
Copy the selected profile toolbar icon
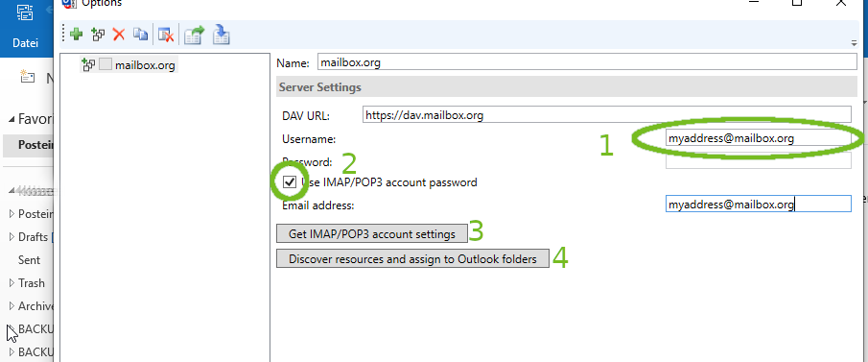[141, 35]
